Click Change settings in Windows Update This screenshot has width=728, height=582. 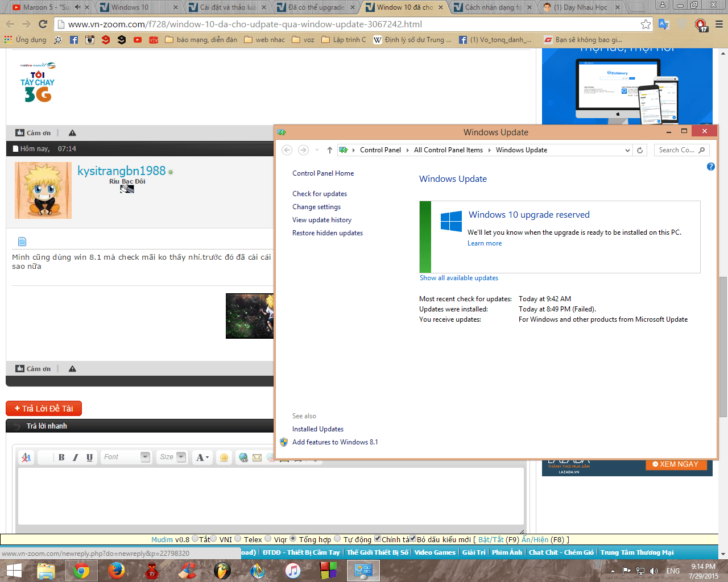pos(317,207)
